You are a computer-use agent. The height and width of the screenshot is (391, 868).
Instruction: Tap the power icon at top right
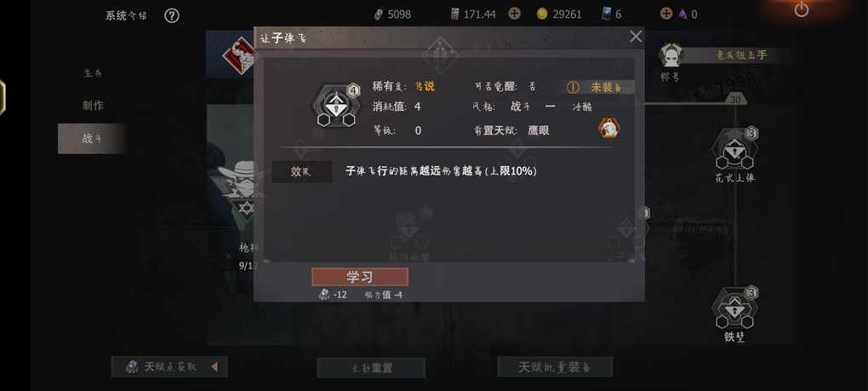(801, 9)
